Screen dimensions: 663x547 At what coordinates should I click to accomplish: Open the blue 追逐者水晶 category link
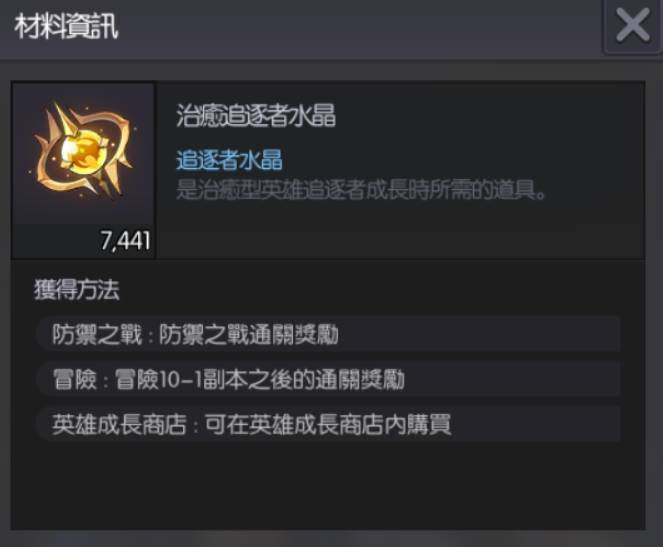tap(229, 160)
